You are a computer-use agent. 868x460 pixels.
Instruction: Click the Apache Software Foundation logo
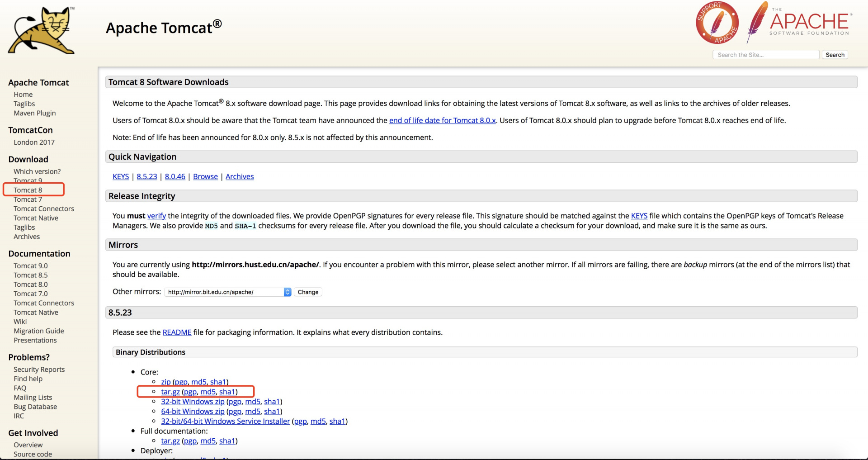[x=799, y=22]
